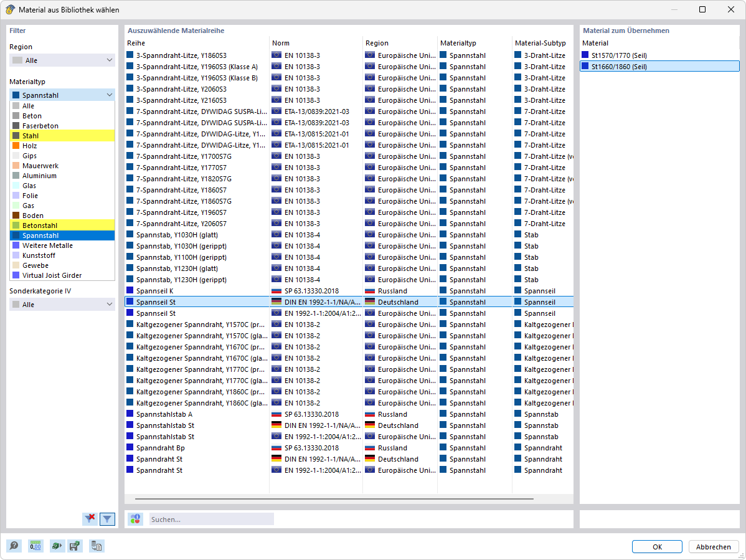The height and width of the screenshot is (560, 746).
Task: Open the units and decimal places icon
Action: pos(35,546)
